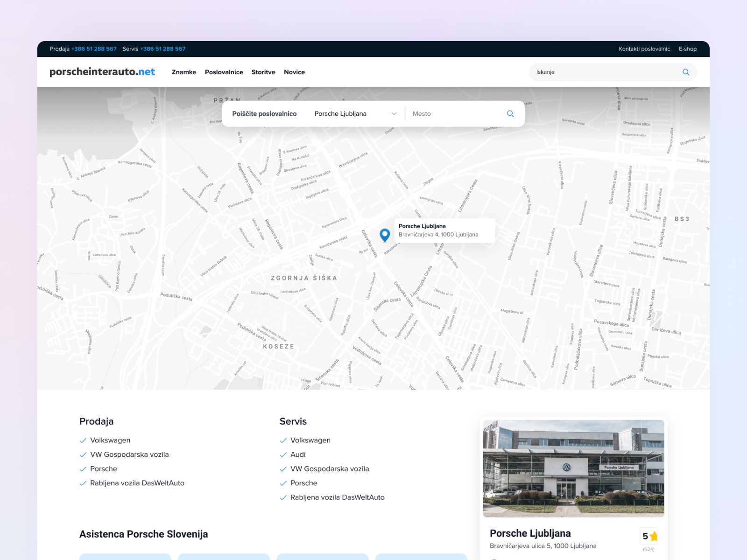Click the search magnifier in the Iskanje field
Screen dimensions: 747x560
click(686, 72)
